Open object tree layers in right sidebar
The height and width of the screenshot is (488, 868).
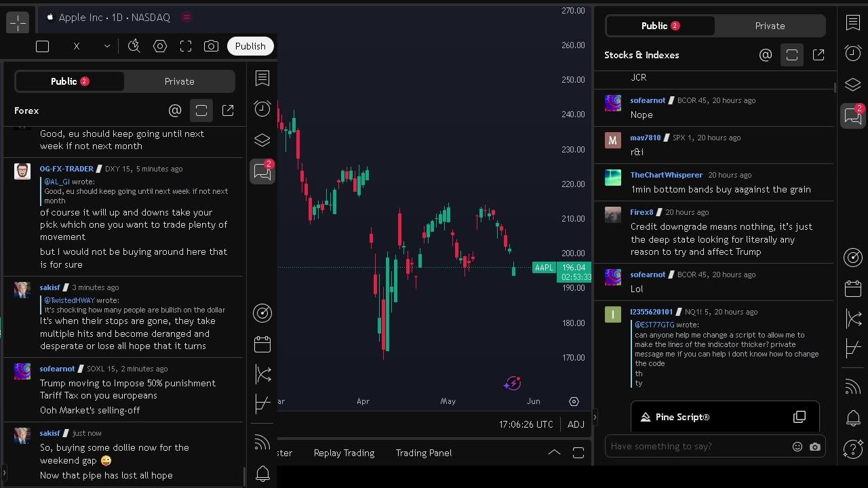click(x=853, y=85)
